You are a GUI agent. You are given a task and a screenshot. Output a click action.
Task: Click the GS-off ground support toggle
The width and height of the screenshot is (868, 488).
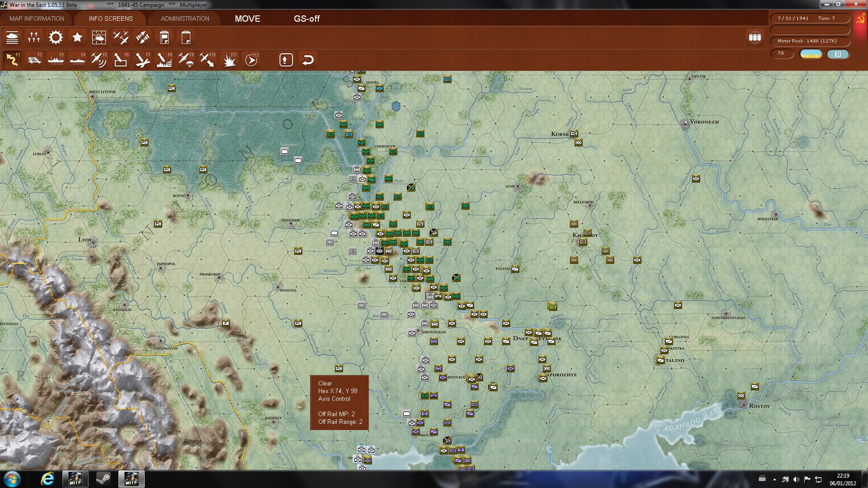pyautogui.click(x=307, y=19)
